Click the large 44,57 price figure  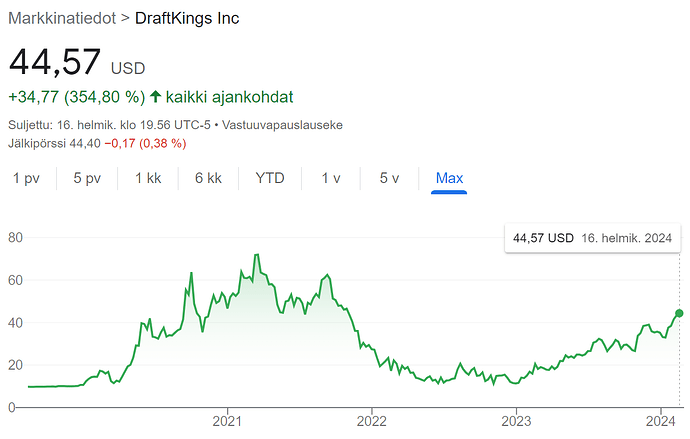click(x=56, y=62)
